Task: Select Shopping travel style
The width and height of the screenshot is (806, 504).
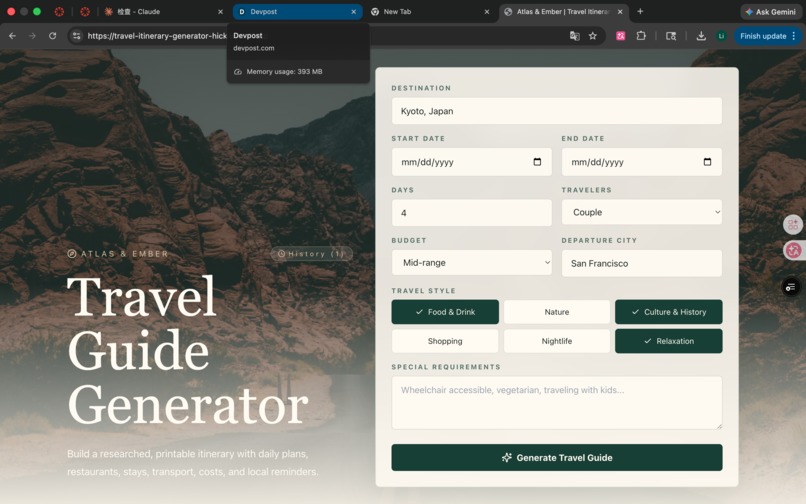Action: click(x=445, y=341)
